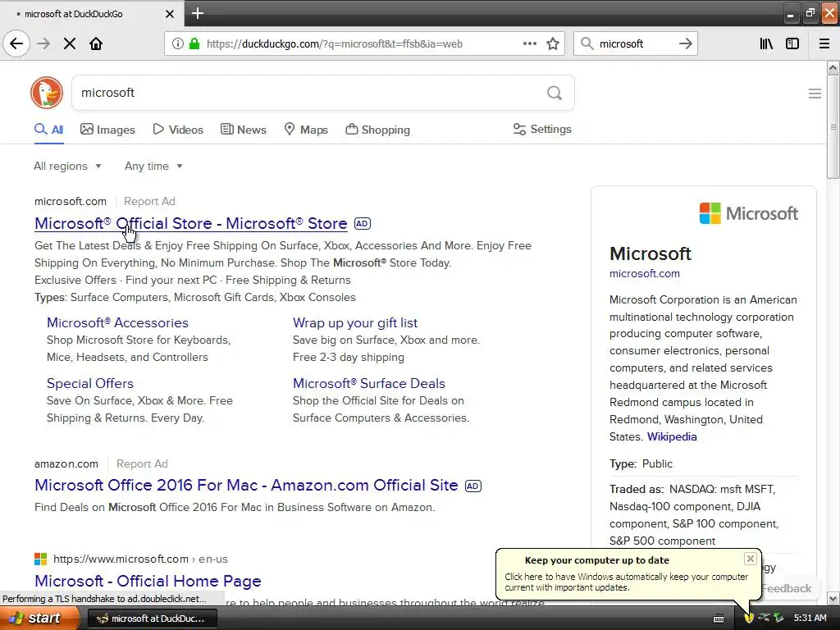Open DuckDuckGo side menu icon
The height and width of the screenshot is (630, 840).
pos(815,94)
